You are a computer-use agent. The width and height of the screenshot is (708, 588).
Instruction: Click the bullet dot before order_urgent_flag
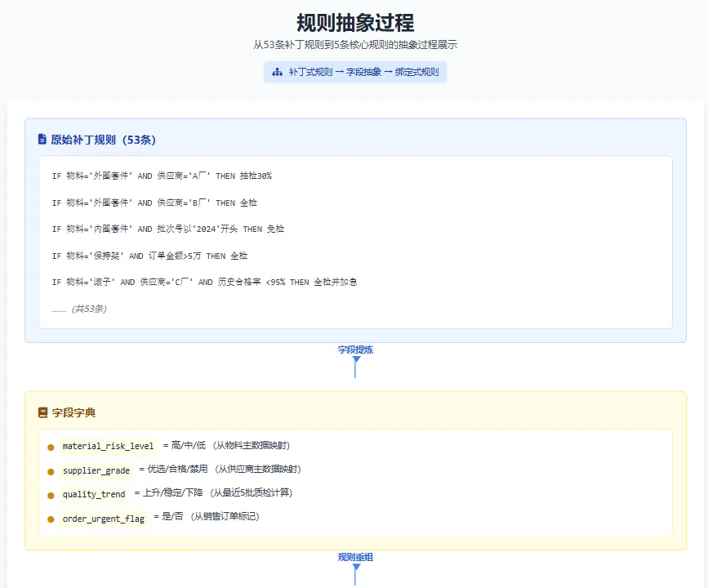51,519
